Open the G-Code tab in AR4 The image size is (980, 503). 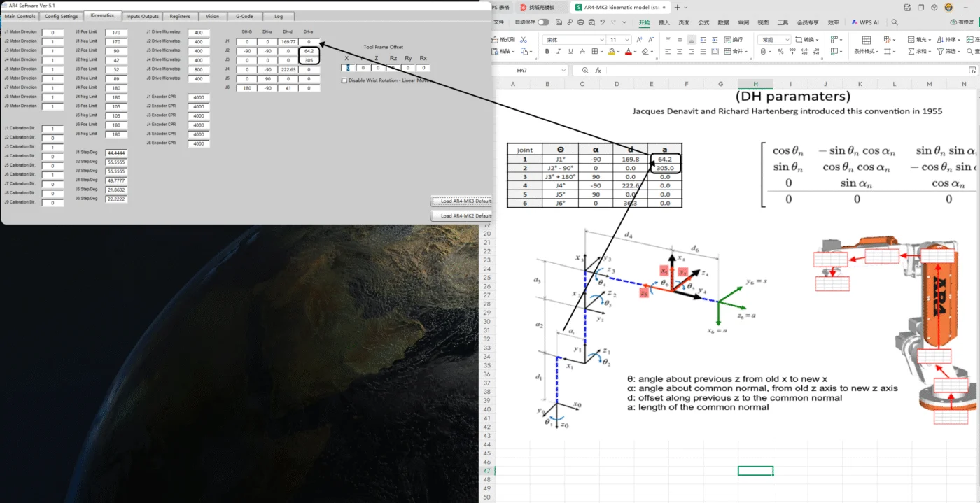(244, 16)
